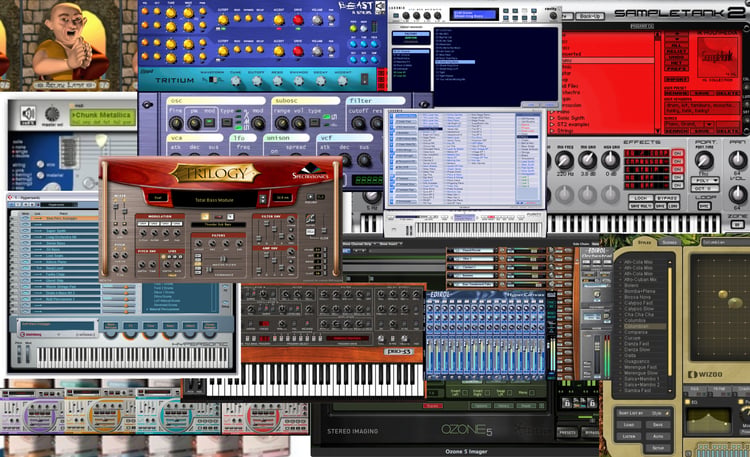Open the POLY mode dropdown
The height and width of the screenshot is (457, 750).
(x=705, y=180)
